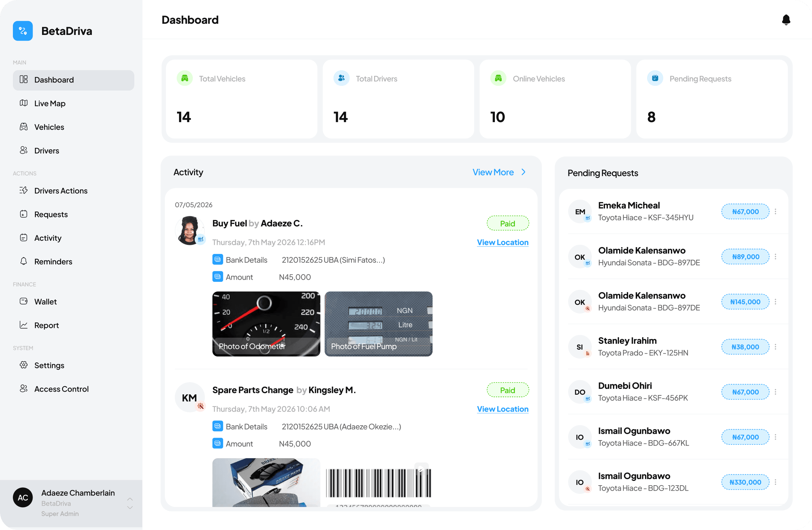
Task: Open the Photo of Odometer thumbnail
Action: tap(266, 324)
